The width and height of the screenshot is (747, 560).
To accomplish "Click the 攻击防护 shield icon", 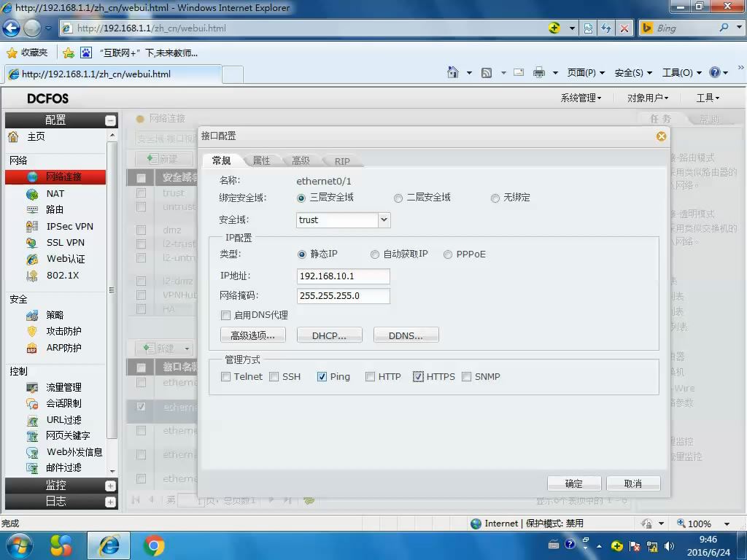I will pos(32,332).
